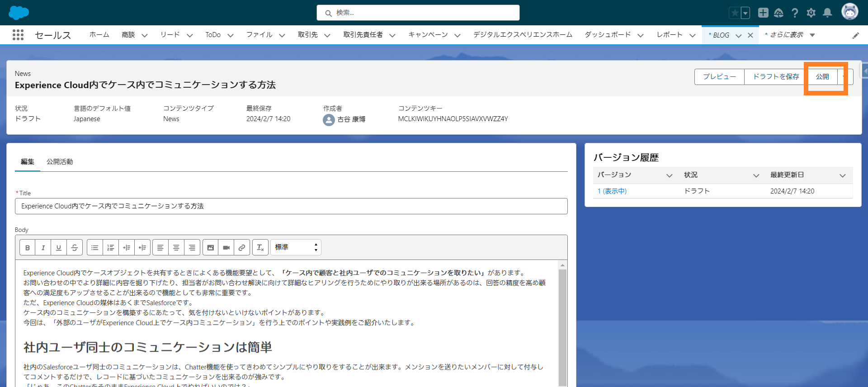Click the Favorites star icon

click(735, 13)
